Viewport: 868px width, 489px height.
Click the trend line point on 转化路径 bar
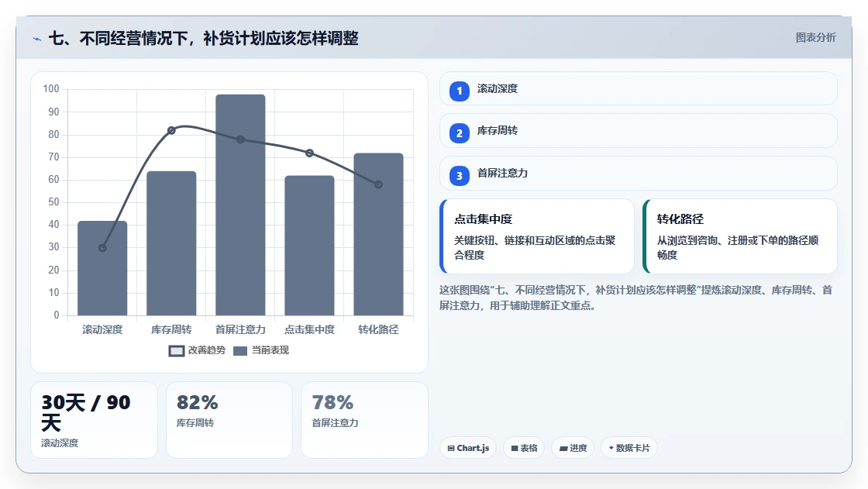coord(379,184)
